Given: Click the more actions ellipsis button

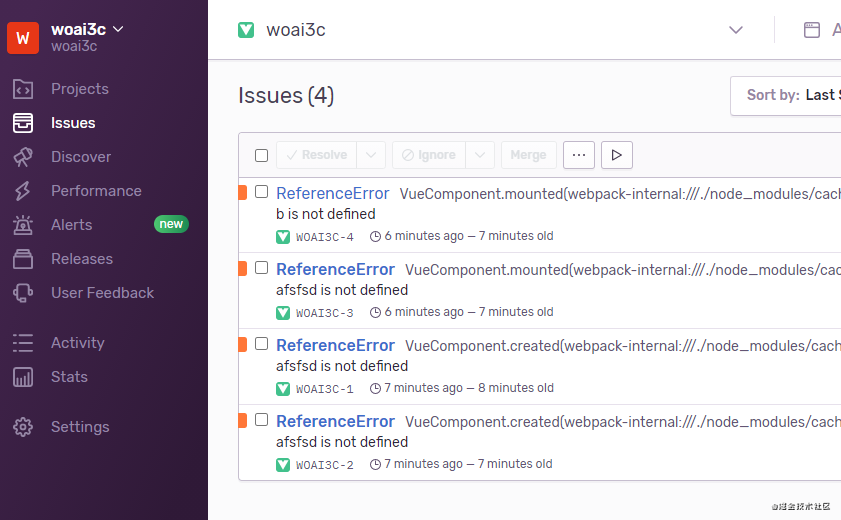Looking at the screenshot, I should (579, 155).
